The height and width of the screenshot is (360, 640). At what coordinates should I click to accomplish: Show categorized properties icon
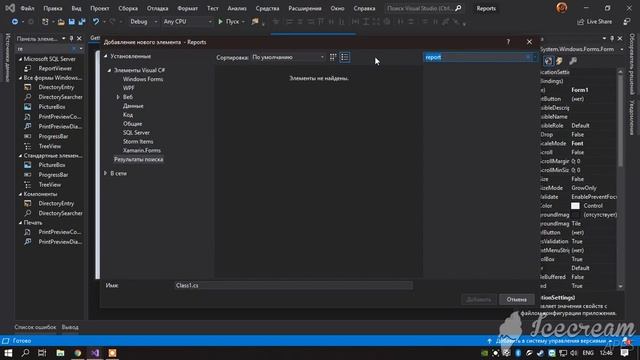[x=548, y=61]
